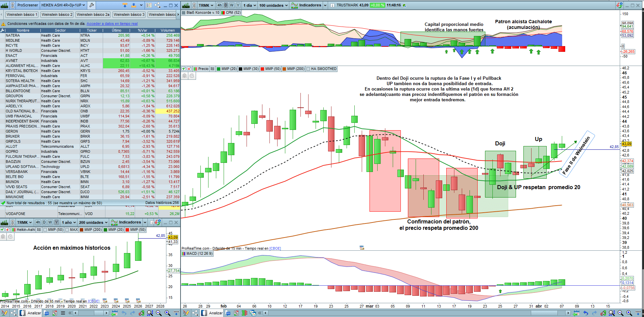Screen dimensions: 644x317
Task: Expand the arrow next to Indicadores in yearly chart
Action: [x=145, y=222]
